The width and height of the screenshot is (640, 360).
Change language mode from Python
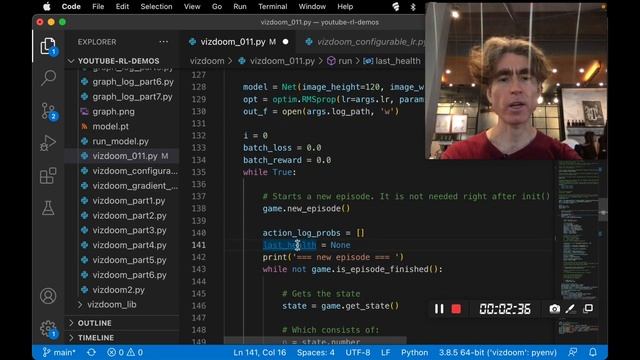pyautogui.click(x=414, y=352)
